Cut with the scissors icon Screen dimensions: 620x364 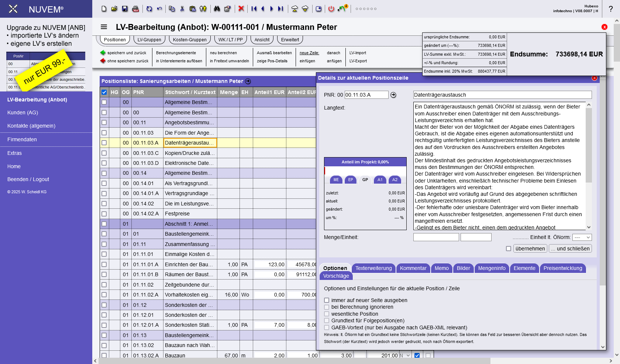[182, 8]
